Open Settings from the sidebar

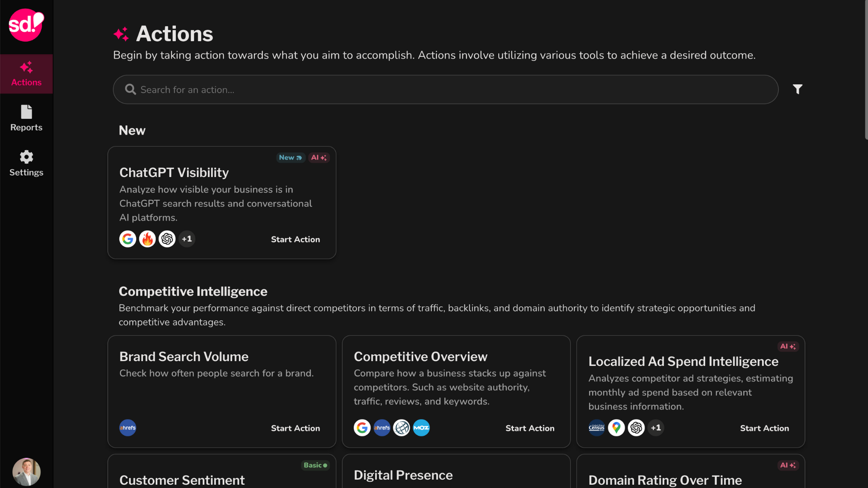(26, 164)
